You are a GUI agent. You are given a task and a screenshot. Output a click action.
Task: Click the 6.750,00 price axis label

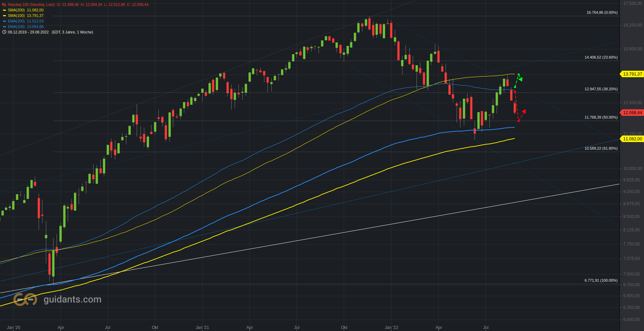point(632,285)
